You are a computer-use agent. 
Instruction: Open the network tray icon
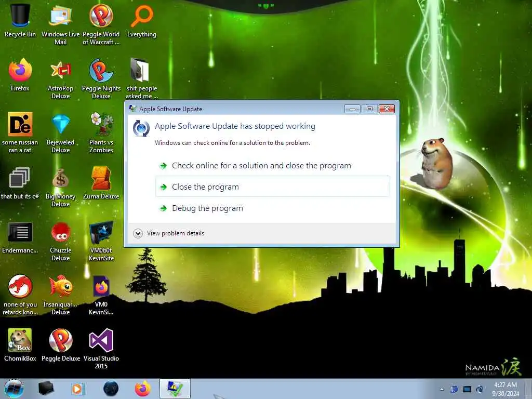click(x=467, y=389)
